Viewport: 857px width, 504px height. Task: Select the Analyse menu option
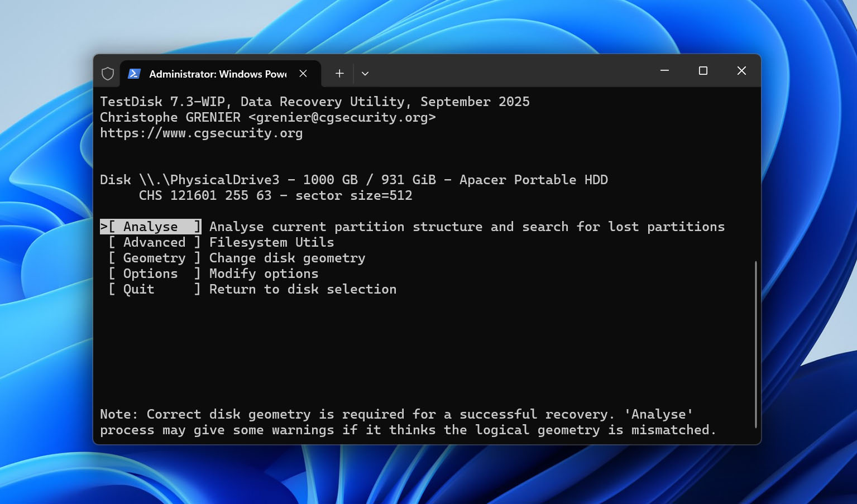[x=151, y=227]
